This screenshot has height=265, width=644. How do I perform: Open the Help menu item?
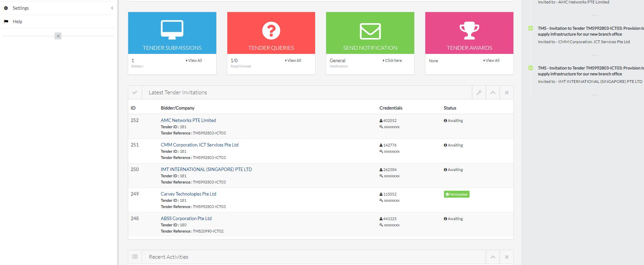(17, 21)
